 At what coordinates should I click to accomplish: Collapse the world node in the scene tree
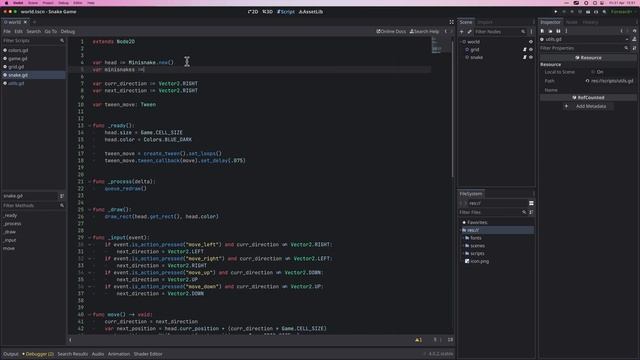coord(461,42)
